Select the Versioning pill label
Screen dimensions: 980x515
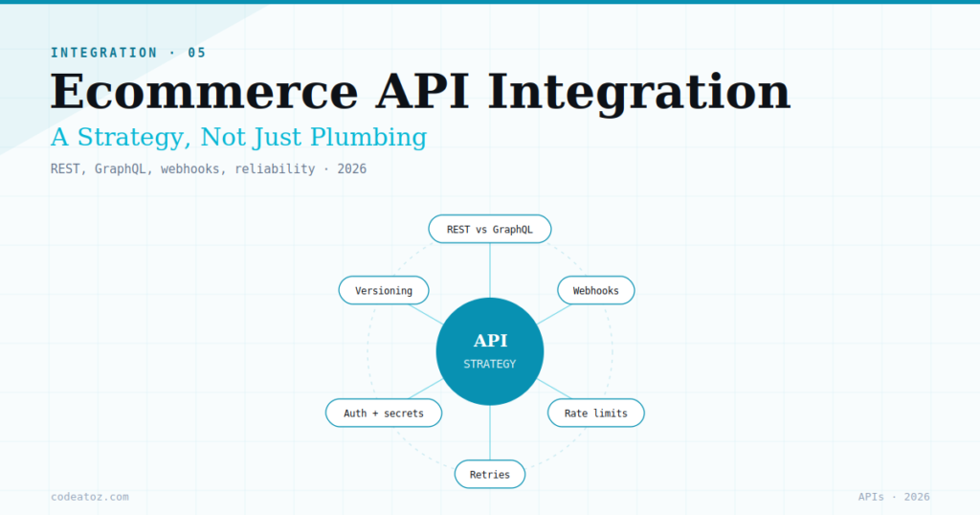tap(384, 290)
